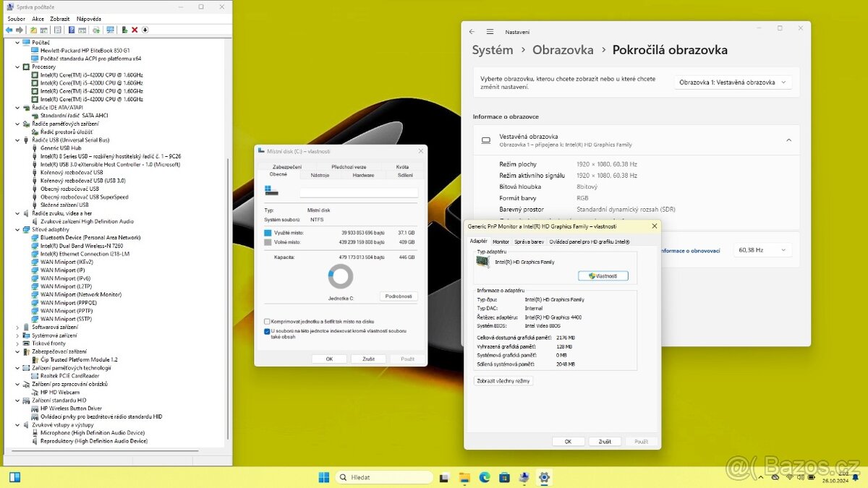This screenshot has height=488, width=868.
Task: Collapse the Síťové adaptéry tree node
Action: [17, 229]
